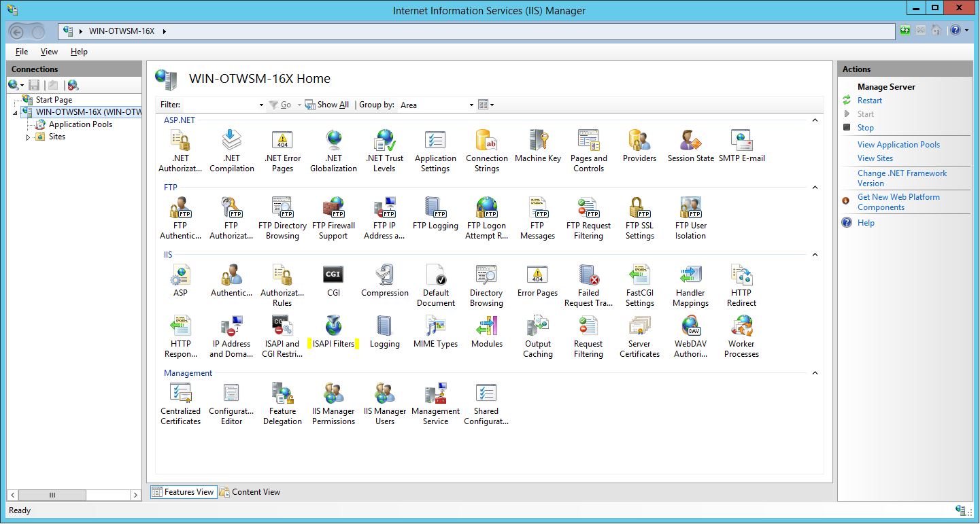The width and height of the screenshot is (980, 524).
Task: Click Change .NET Framework Version
Action: click(x=902, y=178)
